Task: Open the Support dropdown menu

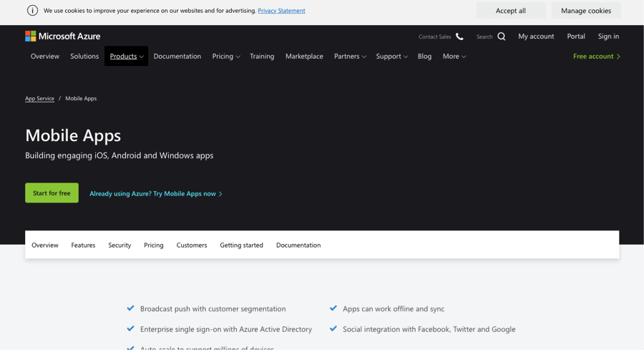Action: point(392,57)
